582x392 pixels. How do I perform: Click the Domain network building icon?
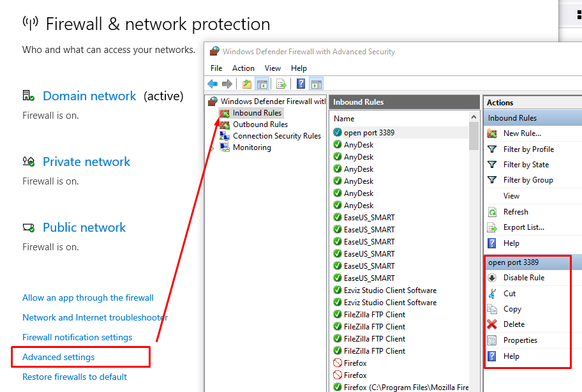click(29, 95)
